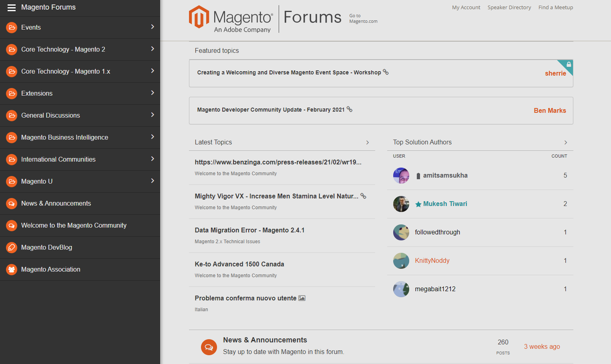Open the benzinga press-releases topic
611x364 pixels.
[x=278, y=162]
